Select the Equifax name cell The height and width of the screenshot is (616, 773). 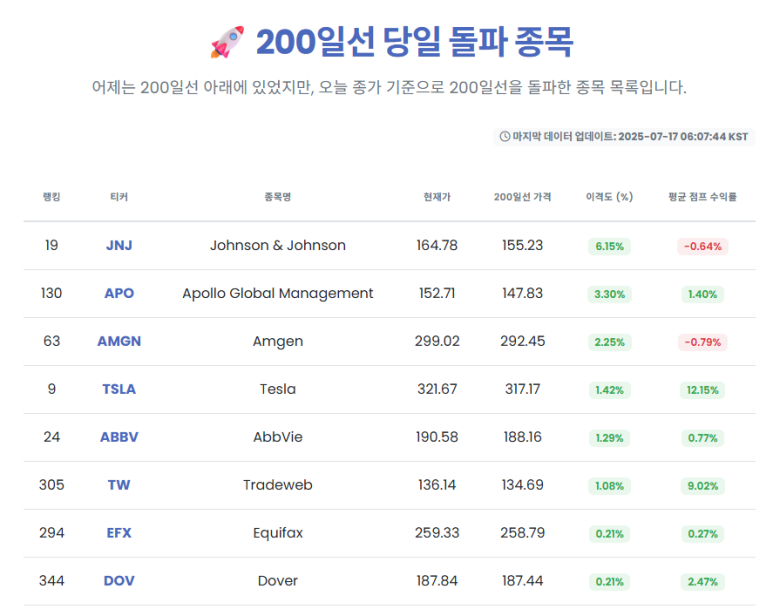[278, 533]
